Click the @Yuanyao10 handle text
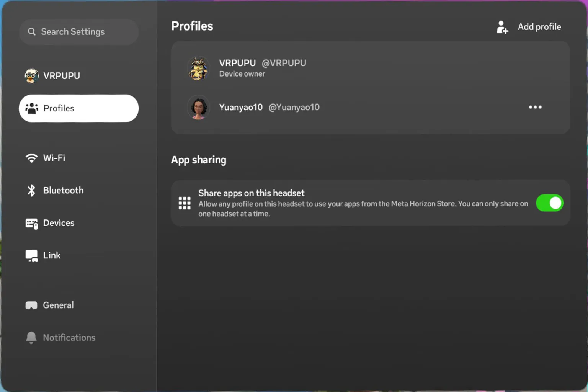Image resolution: width=588 pixels, height=392 pixels. pos(294,107)
